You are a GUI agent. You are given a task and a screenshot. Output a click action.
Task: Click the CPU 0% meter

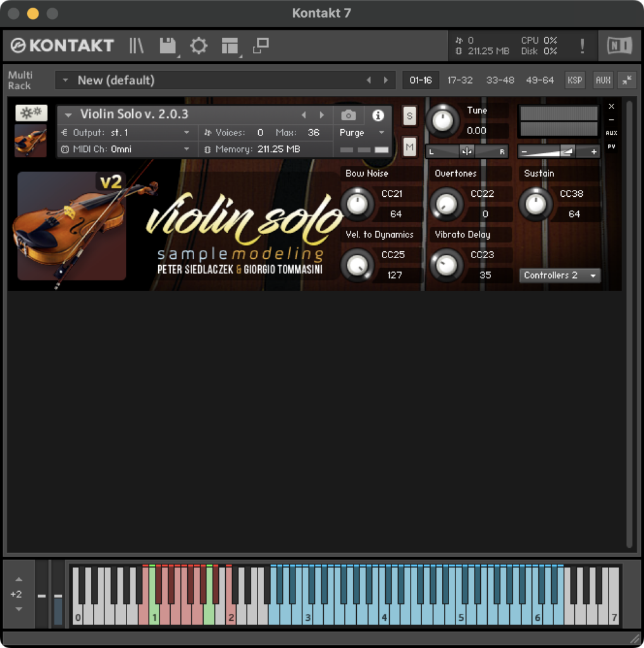pyautogui.click(x=539, y=40)
